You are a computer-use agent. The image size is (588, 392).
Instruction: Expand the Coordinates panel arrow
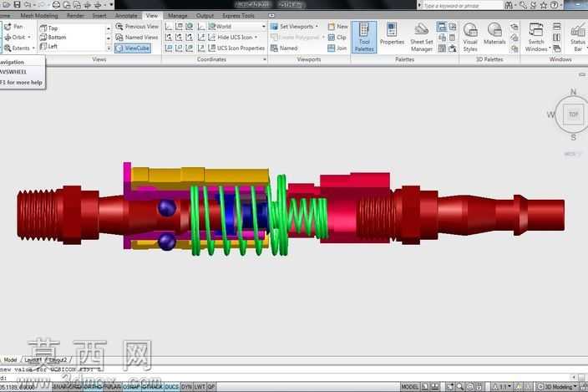(x=265, y=59)
